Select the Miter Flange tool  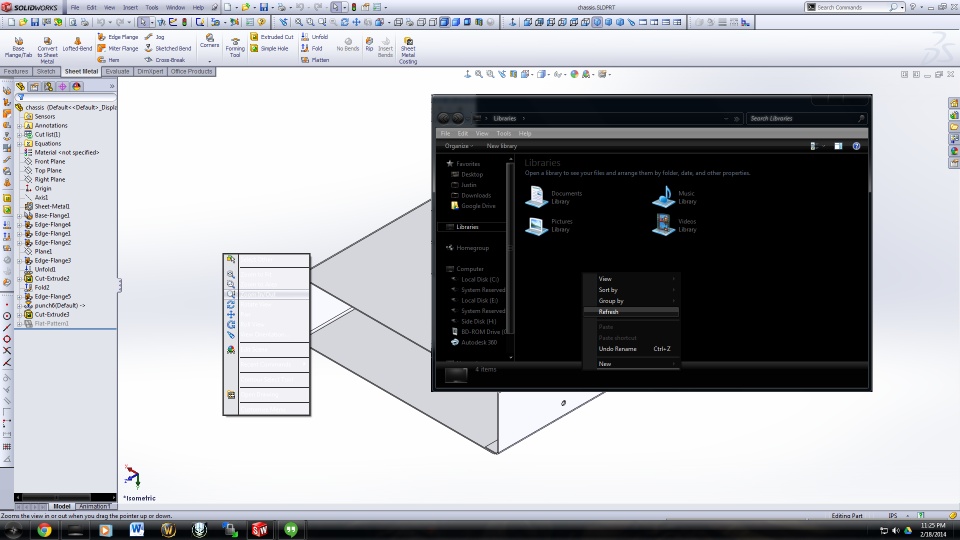(x=118, y=48)
